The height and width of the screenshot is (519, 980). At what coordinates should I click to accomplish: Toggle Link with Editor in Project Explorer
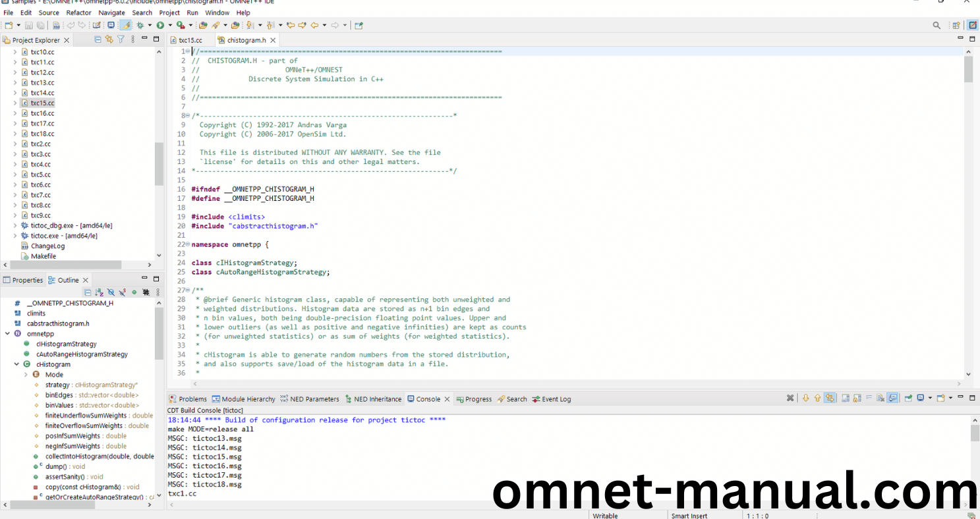tap(109, 40)
